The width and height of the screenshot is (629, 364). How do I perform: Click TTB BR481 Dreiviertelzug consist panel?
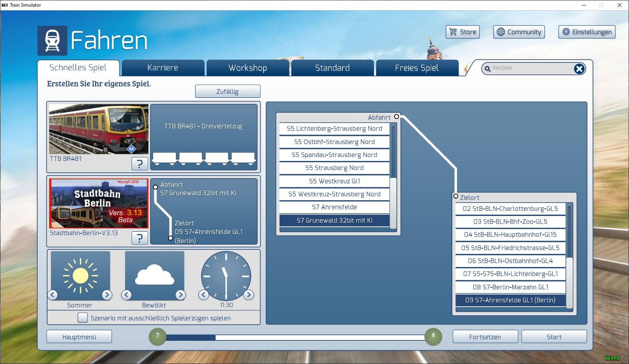204,137
